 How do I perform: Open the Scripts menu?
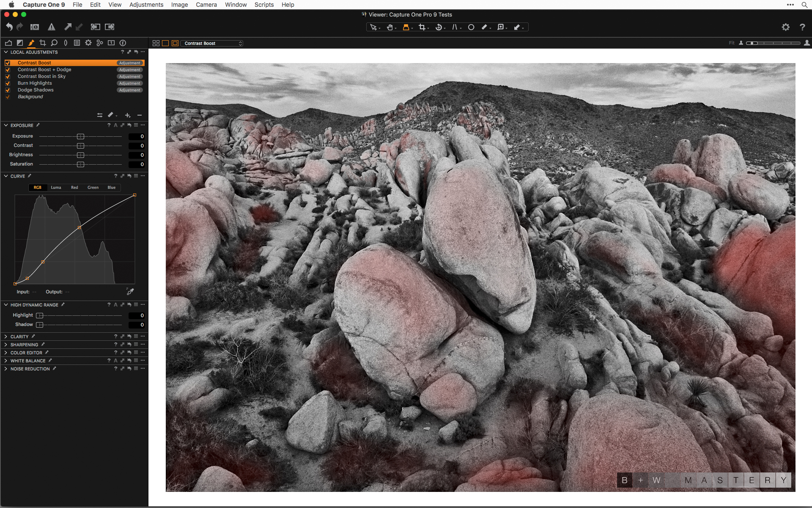(264, 5)
